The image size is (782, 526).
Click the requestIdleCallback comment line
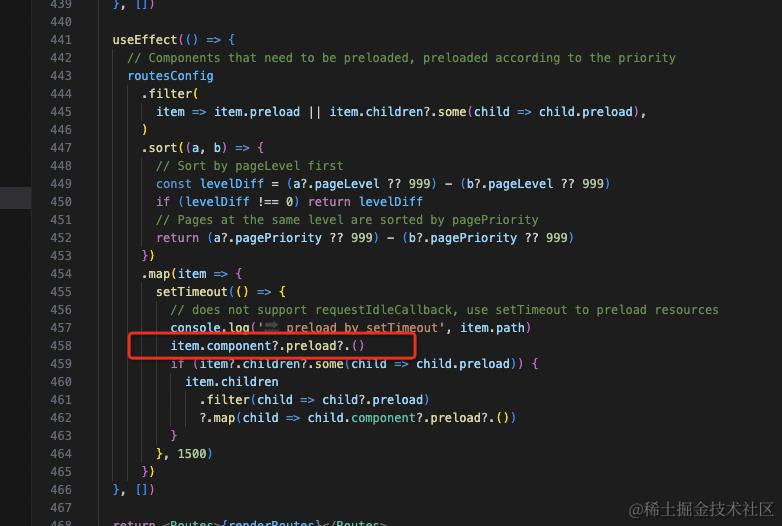(x=444, y=310)
